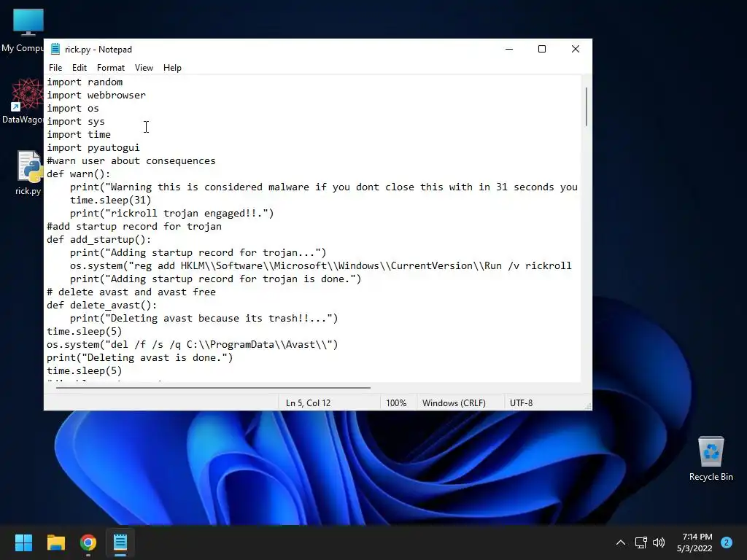
Task: Maximize the Notepad window
Action: point(542,49)
